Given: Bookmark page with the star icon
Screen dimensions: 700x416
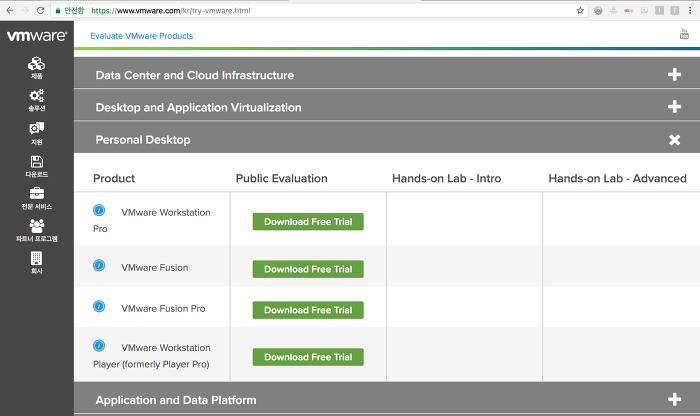Looking at the screenshot, I should [x=580, y=10].
